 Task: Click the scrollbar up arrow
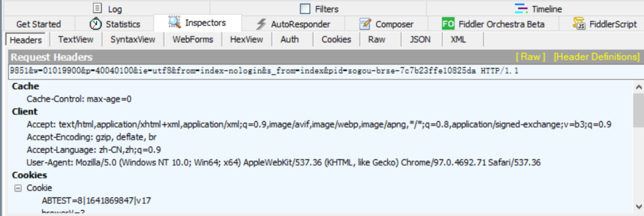(x=638, y=87)
